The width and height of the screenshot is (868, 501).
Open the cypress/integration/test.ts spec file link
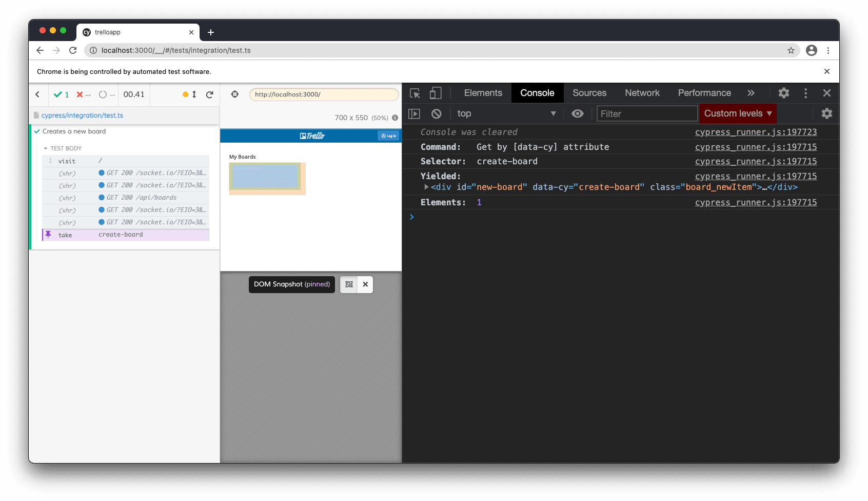(x=82, y=115)
